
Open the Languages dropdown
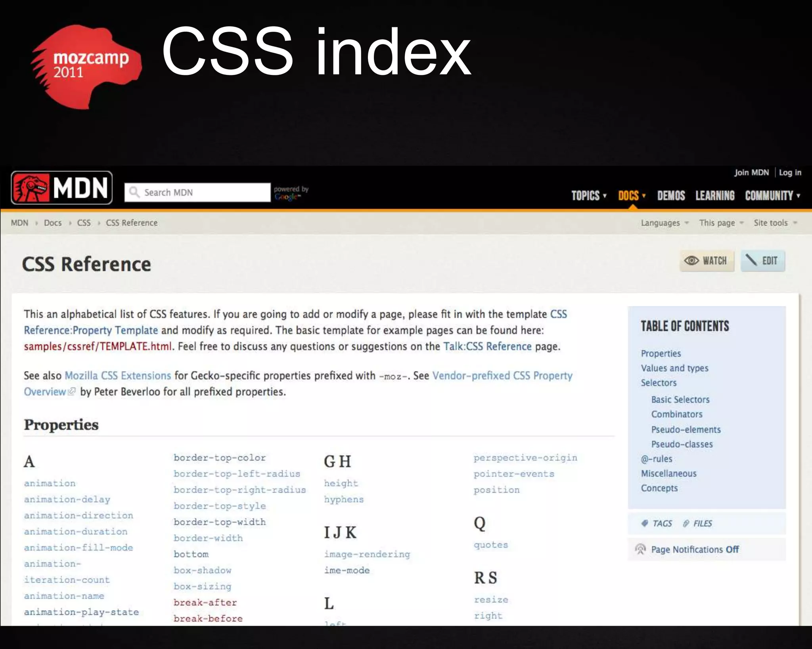click(x=665, y=223)
